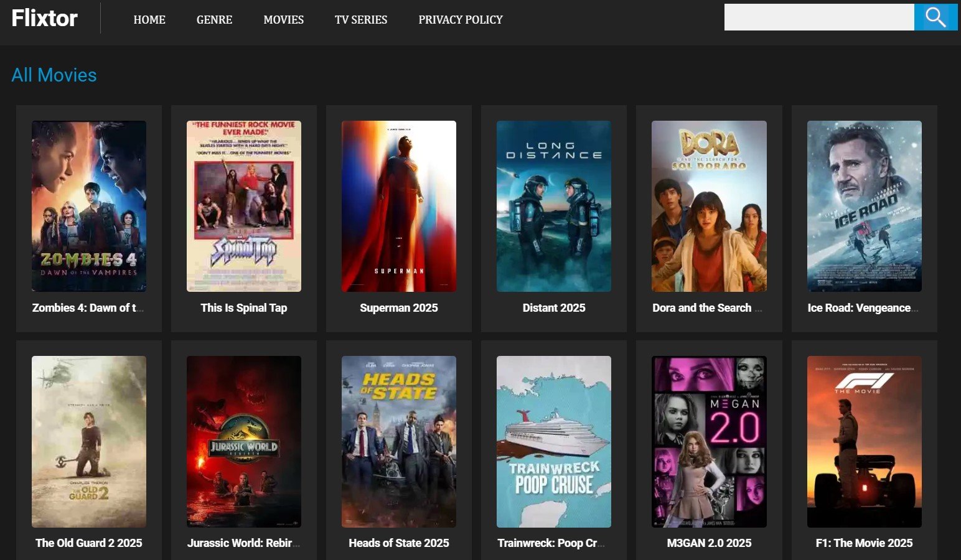Click the 'Superman 2025' title text
Viewport: 961px width, 560px height.
[x=399, y=308]
